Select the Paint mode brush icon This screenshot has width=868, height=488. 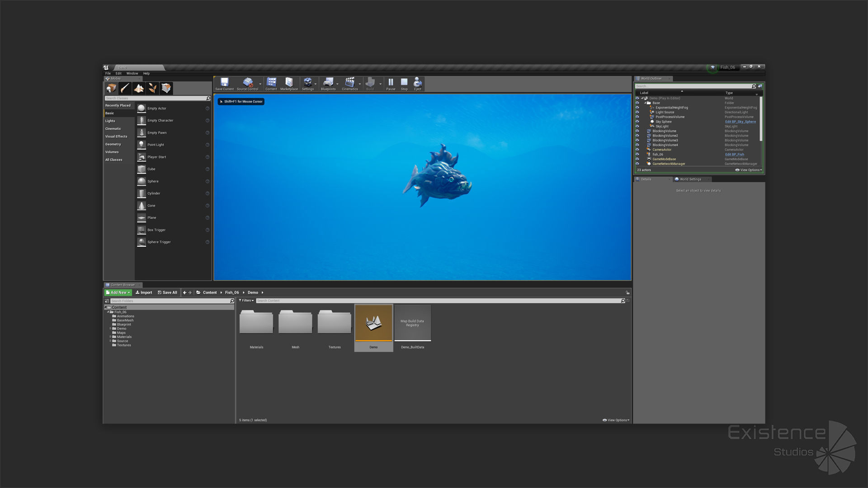tap(125, 88)
